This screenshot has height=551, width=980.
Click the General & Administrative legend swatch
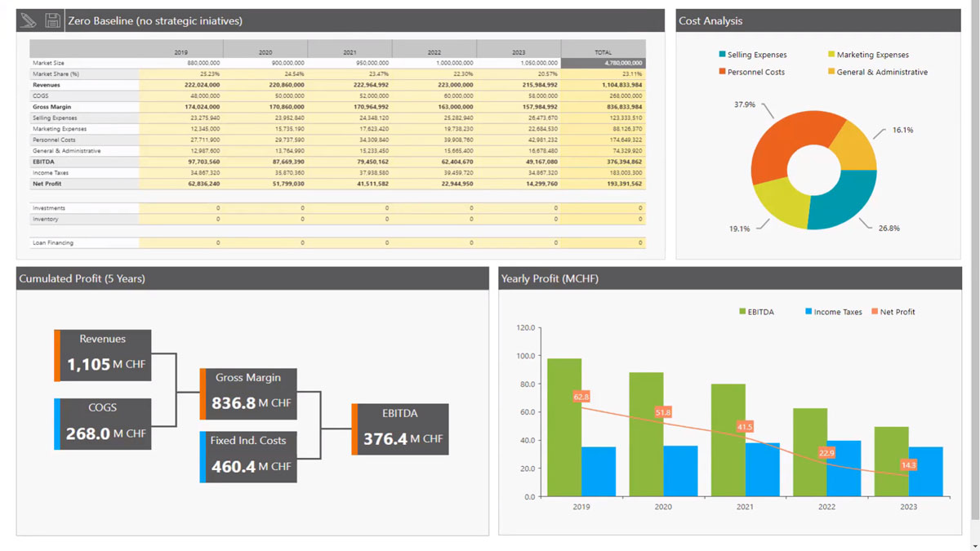coord(831,72)
